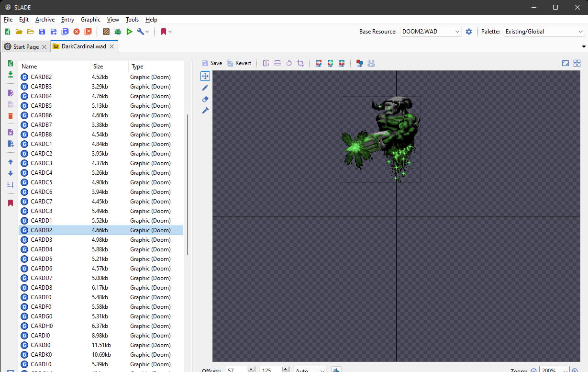
Task: Open the Edit menu
Action: (24, 20)
